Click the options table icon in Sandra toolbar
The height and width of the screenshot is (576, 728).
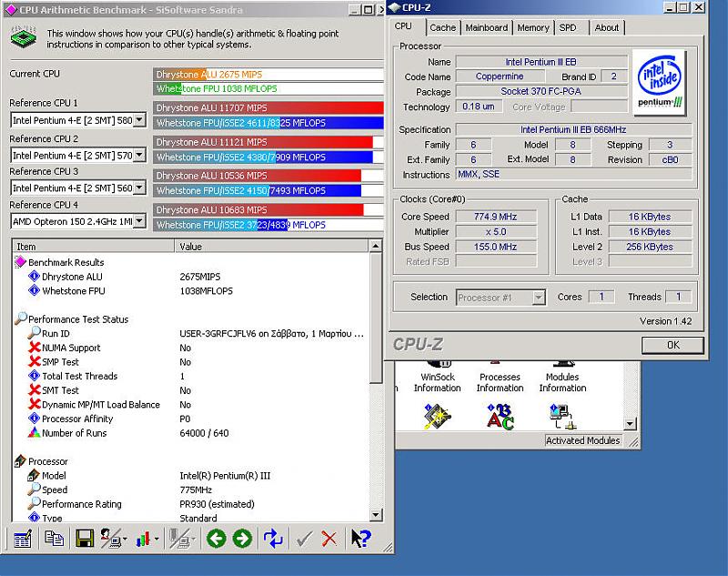(x=23, y=539)
